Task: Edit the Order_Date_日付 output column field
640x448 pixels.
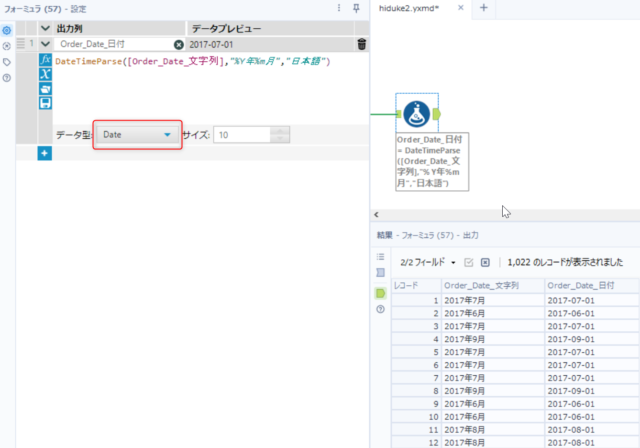Action: click(x=115, y=44)
